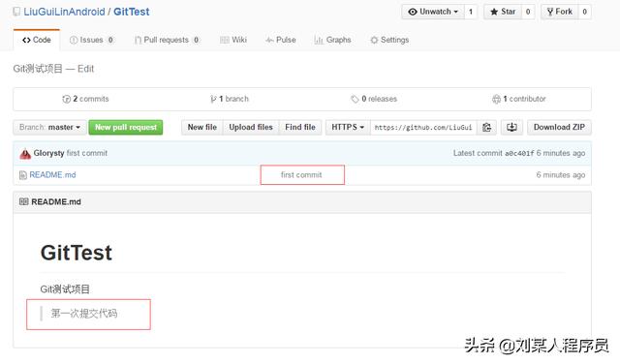The width and height of the screenshot is (620, 364).
Task: Open latest commit message beside Glorysty
Action: point(87,153)
